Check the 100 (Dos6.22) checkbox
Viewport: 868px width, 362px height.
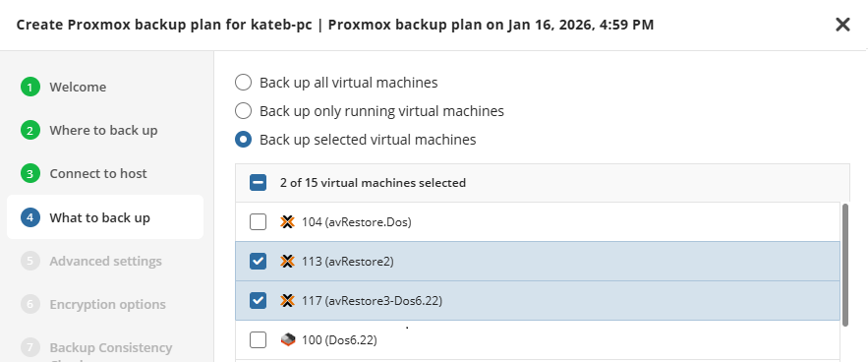258,339
